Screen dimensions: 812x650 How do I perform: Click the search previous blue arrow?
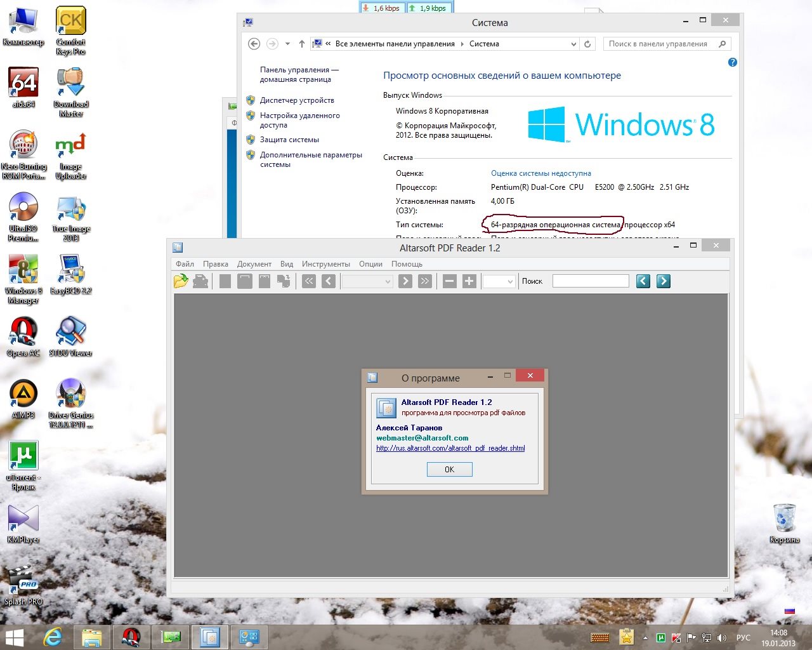click(643, 281)
